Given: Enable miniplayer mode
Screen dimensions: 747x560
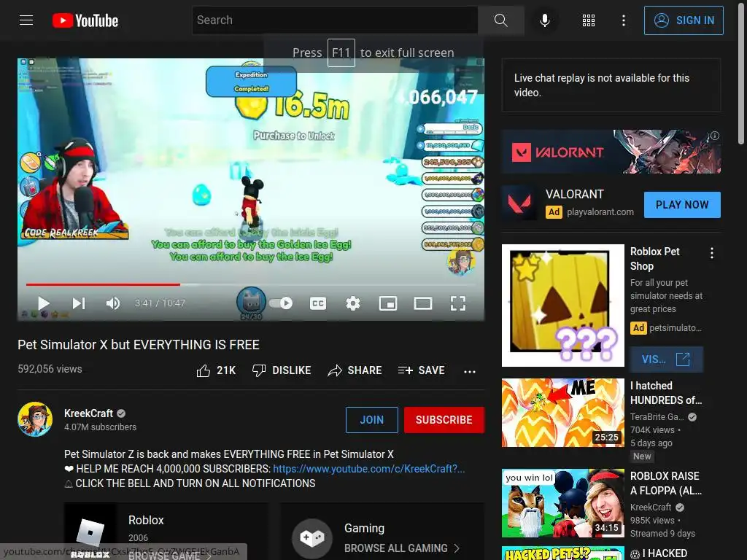Looking at the screenshot, I should point(388,303).
